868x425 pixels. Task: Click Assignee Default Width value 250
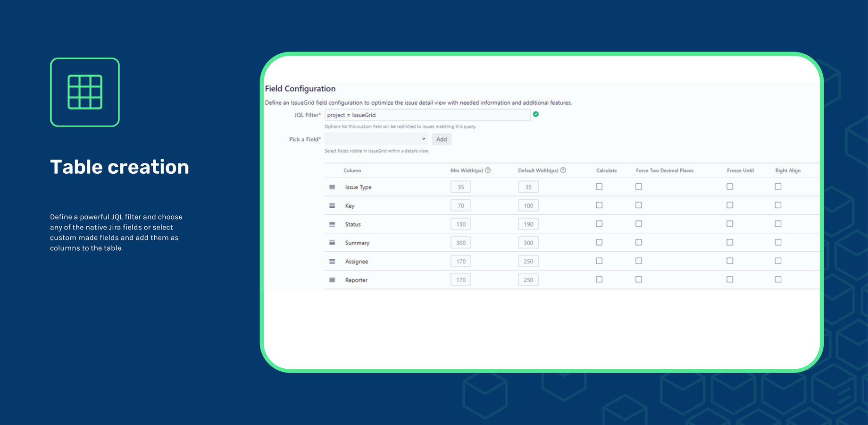pyautogui.click(x=528, y=262)
